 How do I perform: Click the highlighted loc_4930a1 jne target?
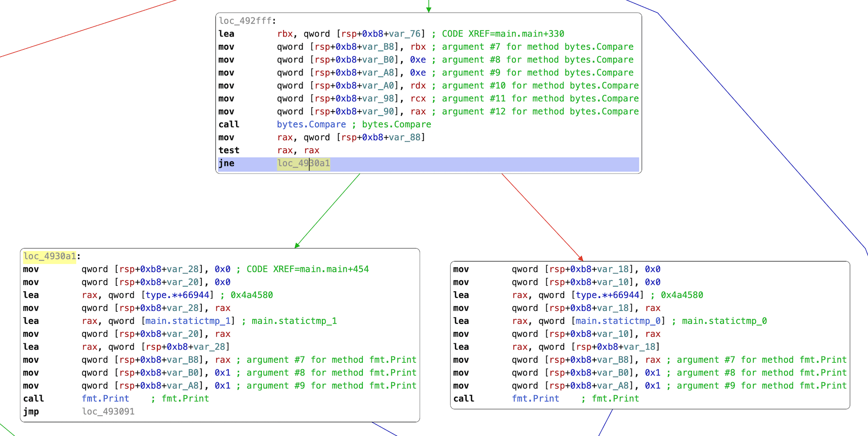tap(303, 164)
